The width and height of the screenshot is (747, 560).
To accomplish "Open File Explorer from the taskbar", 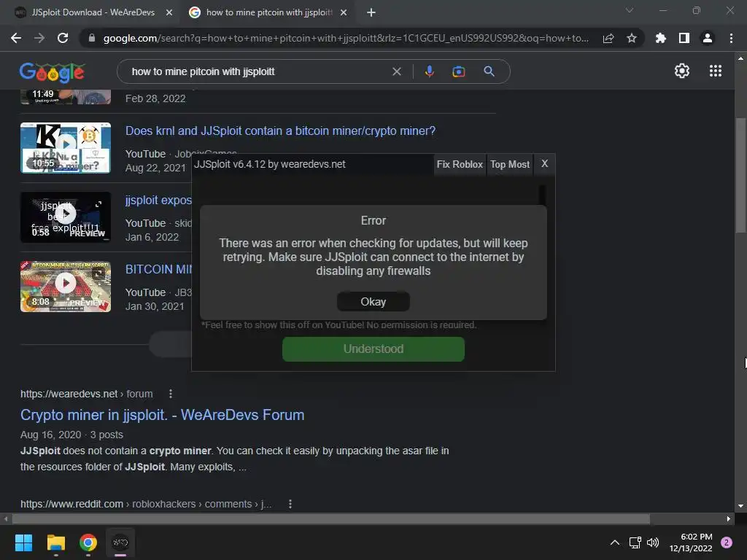I will [x=55, y=542].
